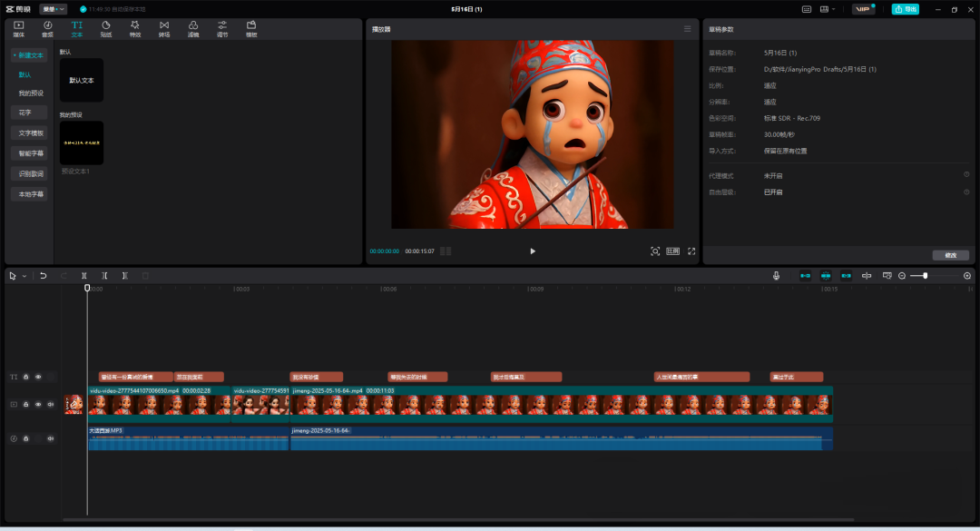Hide the video track with eye icon
Viewport: 980px width, 531px height.
(38, 405)
